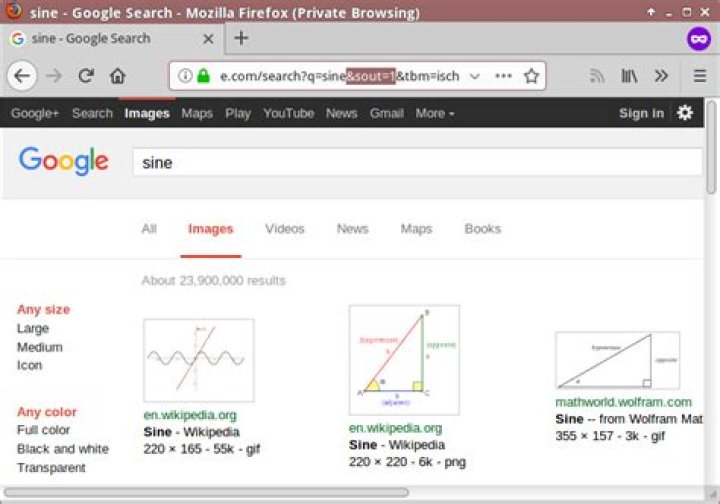Viewport: 720px width, 504px height.
Task: Click the forward navigation arrow
Action: [x=54, y=76]
